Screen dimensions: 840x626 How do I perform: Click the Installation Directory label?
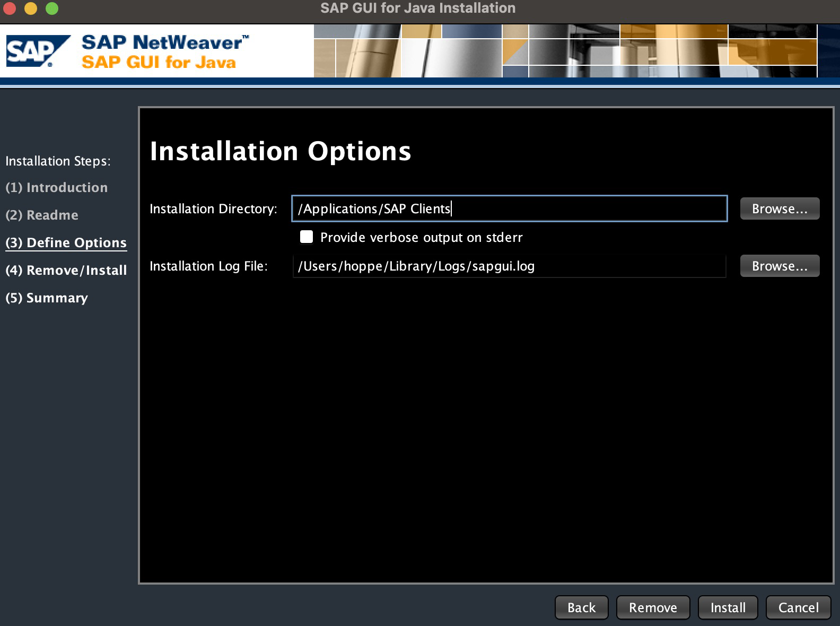pos(213,208)
